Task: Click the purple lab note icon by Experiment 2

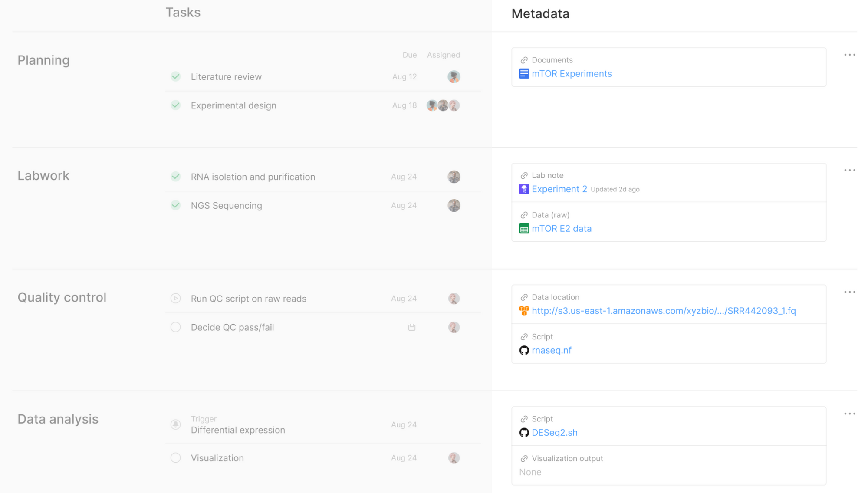Action: tap(524, 189)
